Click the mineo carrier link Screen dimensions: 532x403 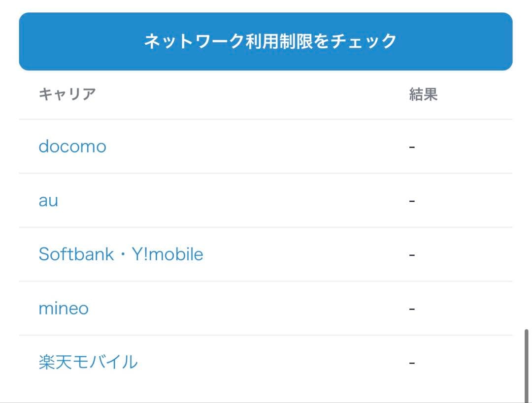(x=64, y=308)
